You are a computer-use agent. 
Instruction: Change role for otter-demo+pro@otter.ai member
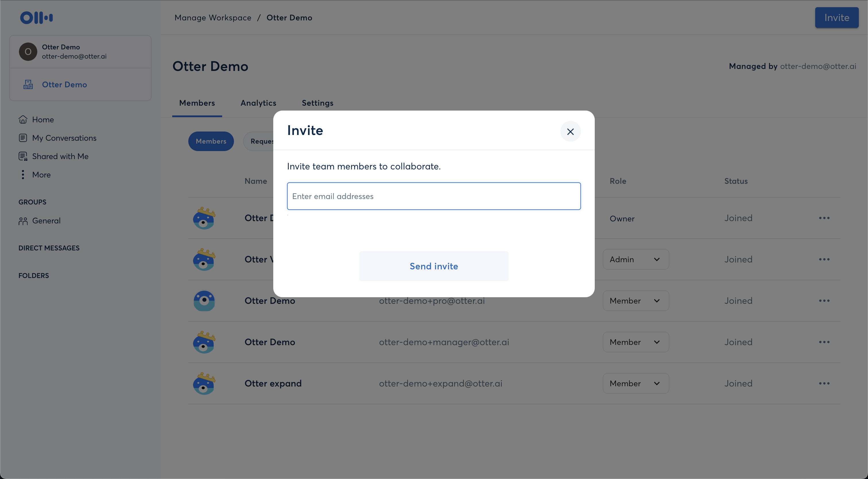pyautogui.click(x=635, y=301)
